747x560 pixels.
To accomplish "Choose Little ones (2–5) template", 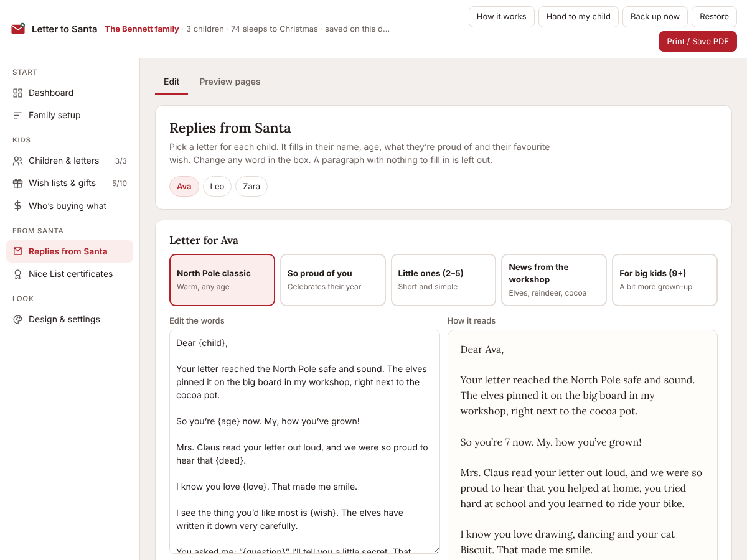I will click(x=443, y=280).
